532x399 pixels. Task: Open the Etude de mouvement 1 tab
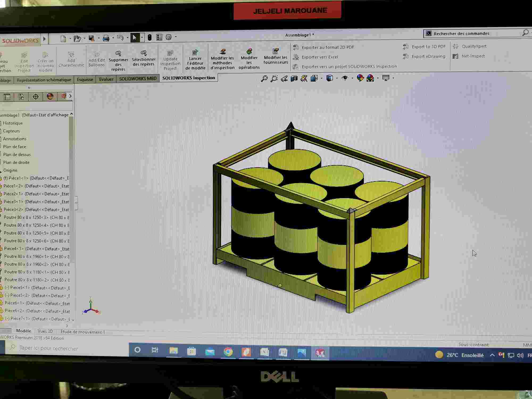(83, 332)
